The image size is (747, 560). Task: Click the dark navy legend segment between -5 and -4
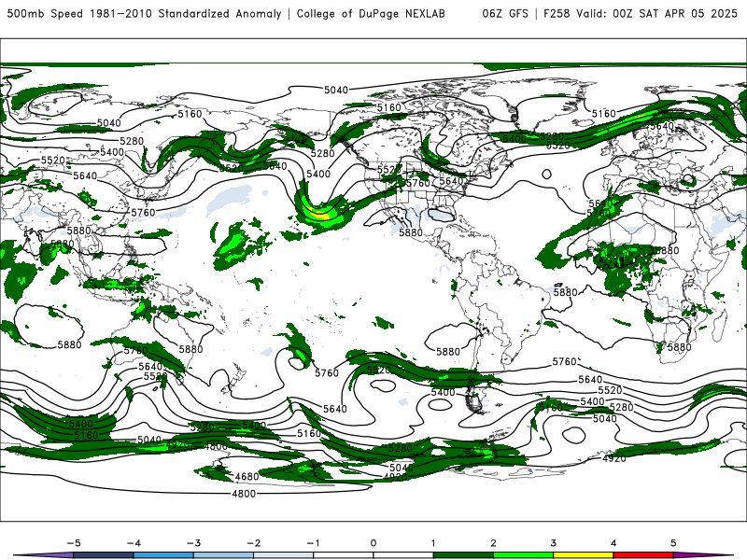(104, 555)
